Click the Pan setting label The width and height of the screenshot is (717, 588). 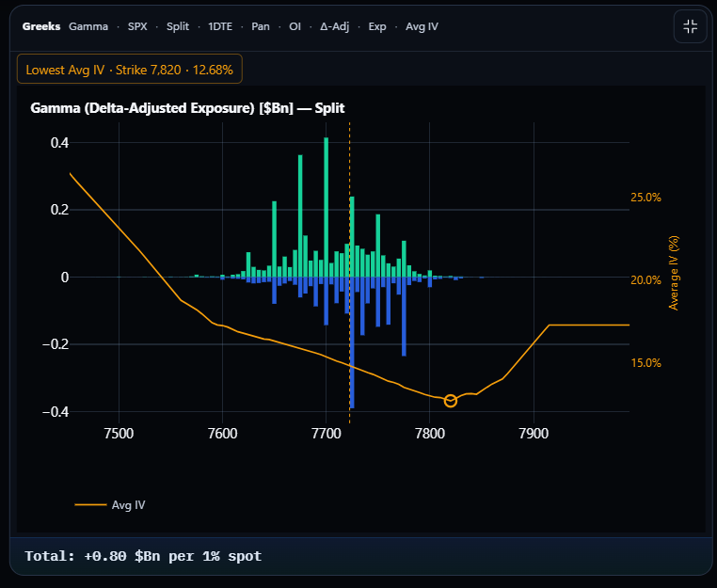tap(261, 26)
